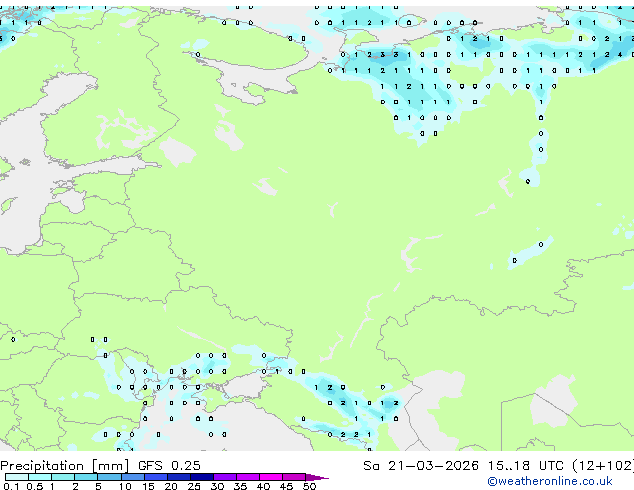Select the legend swatch between 45 and 50

pyautogui.click(x=294, y=477)
